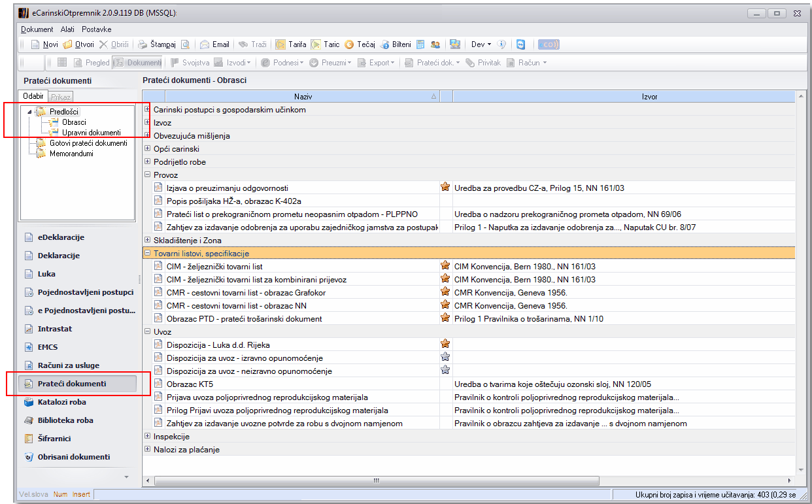The height and width of the screenshot is (504, 812).
Task: Click the horizontal scrollbar thumb
Action: click(x=376, y=480)
